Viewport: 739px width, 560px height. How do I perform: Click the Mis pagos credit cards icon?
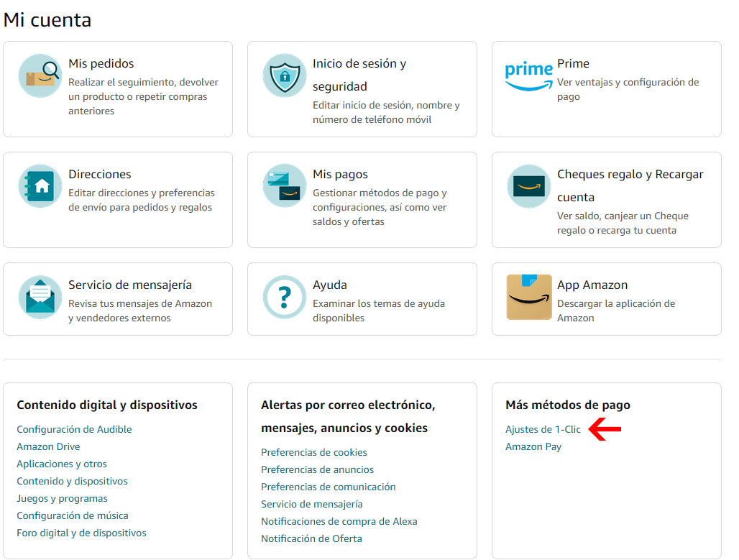point(284,186)
